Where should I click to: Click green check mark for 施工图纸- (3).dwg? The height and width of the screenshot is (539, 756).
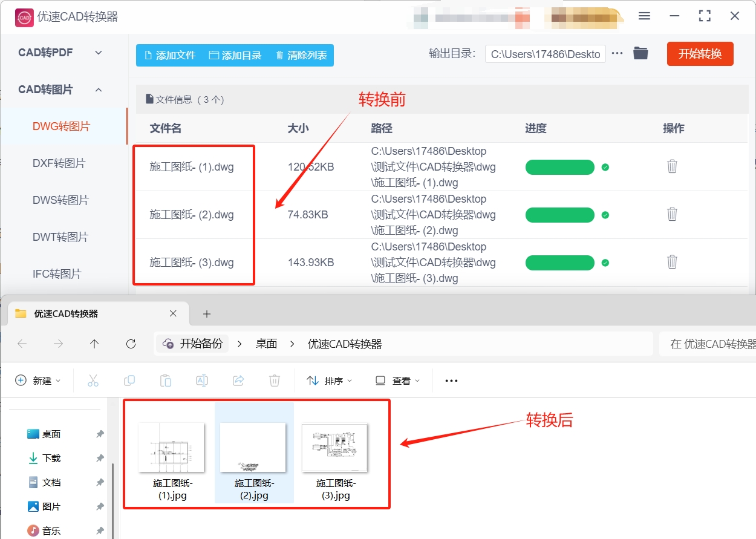point(605,263)
